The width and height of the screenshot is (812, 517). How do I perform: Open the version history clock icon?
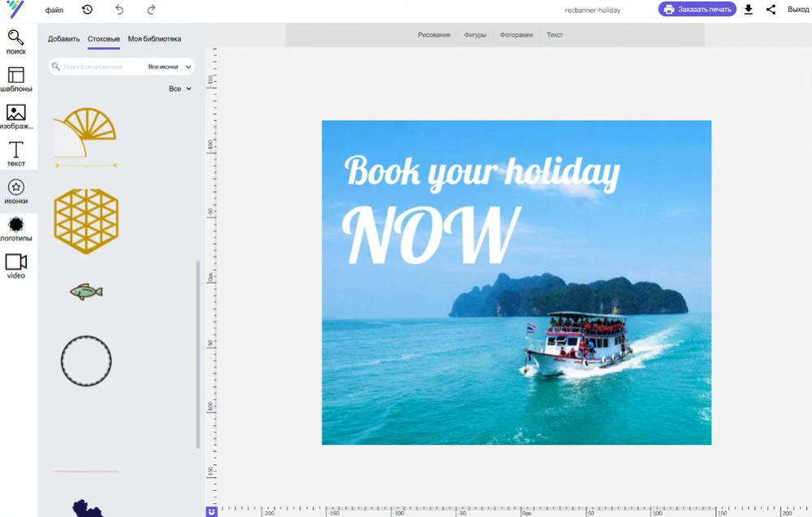[x=88, y=9]
